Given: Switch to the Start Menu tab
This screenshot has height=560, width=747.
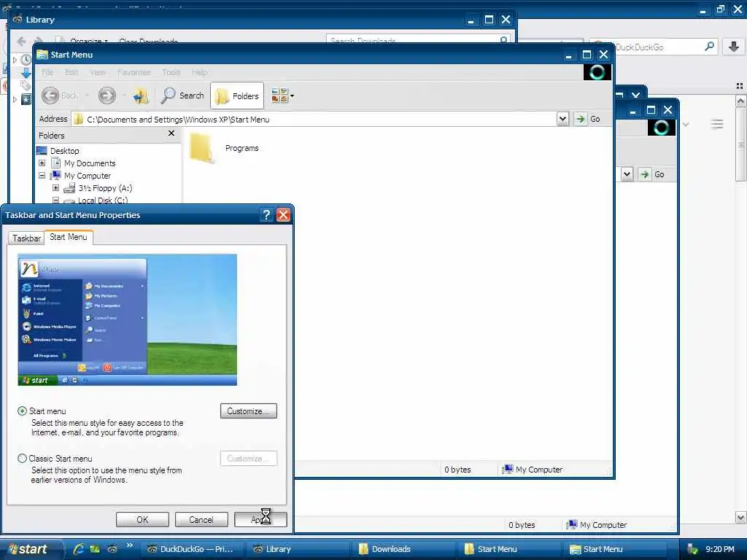Looking at the screenshot, I should tap(68, 237).
